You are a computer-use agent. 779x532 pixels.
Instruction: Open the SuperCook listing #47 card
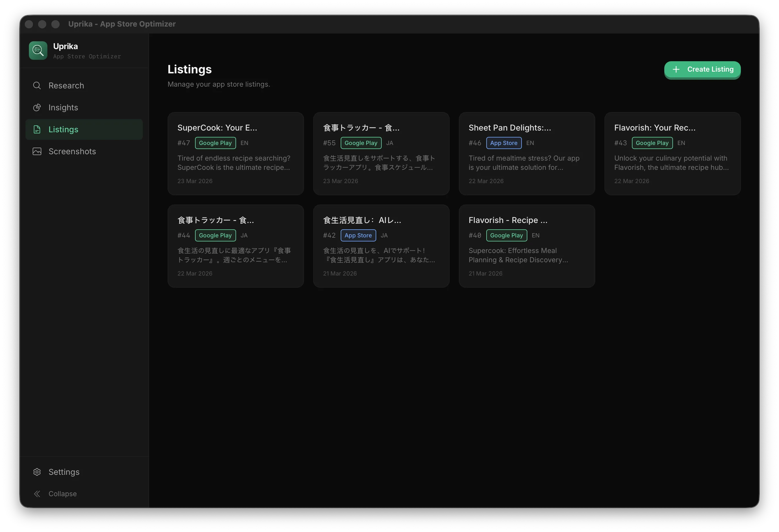(236, 154)
